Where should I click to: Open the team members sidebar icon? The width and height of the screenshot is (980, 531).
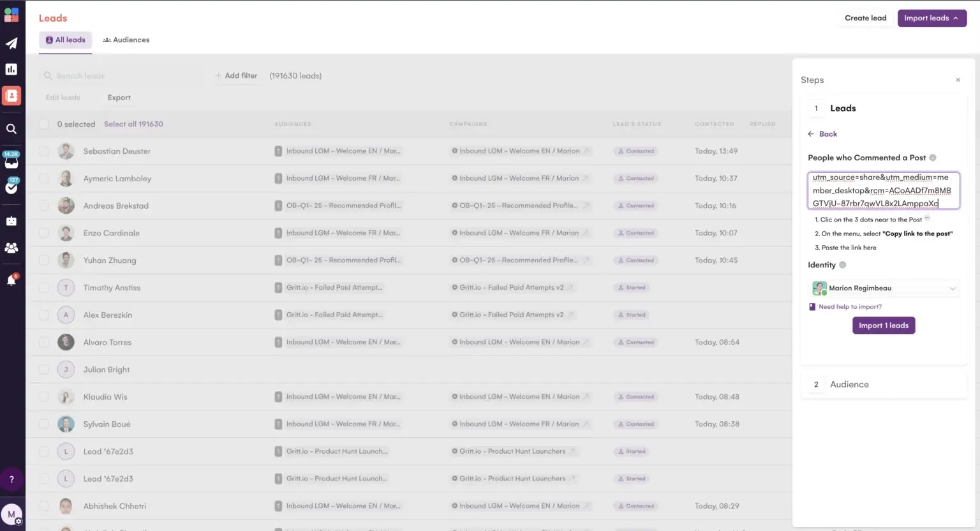coord(11,248)
